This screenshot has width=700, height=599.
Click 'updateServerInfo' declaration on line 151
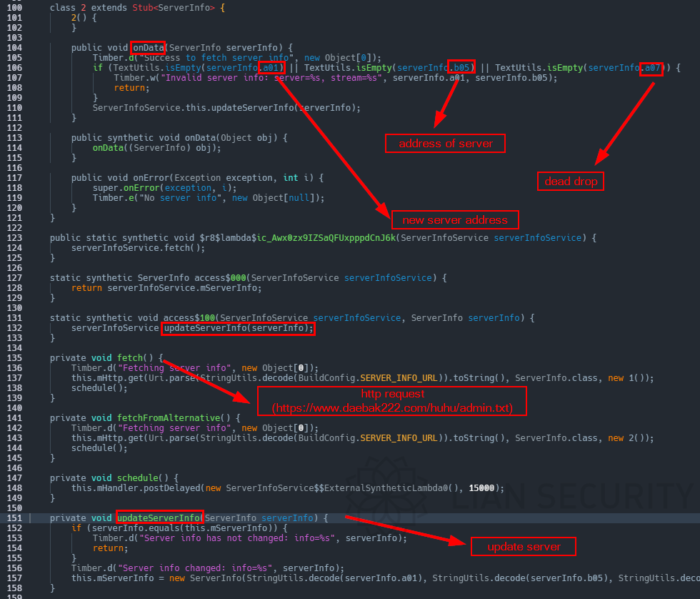point(159,518)
